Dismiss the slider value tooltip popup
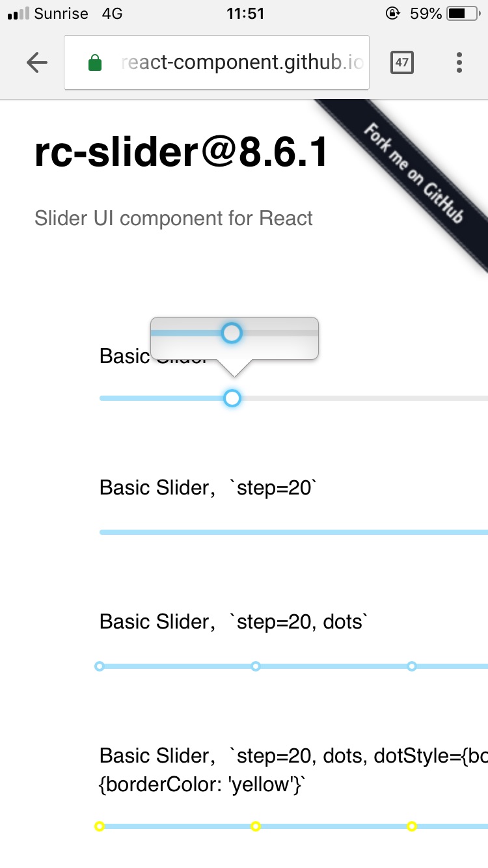 coord(234,337)
